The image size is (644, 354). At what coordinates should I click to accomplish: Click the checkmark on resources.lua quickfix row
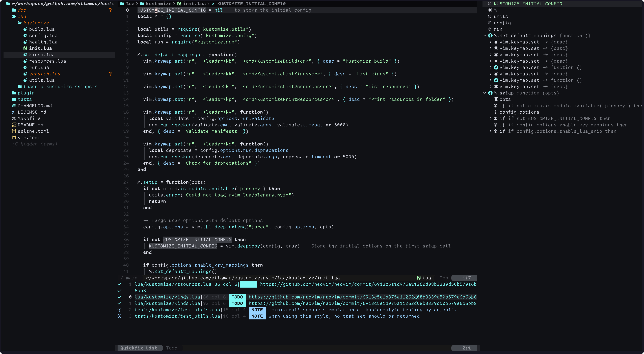(120, 284)
